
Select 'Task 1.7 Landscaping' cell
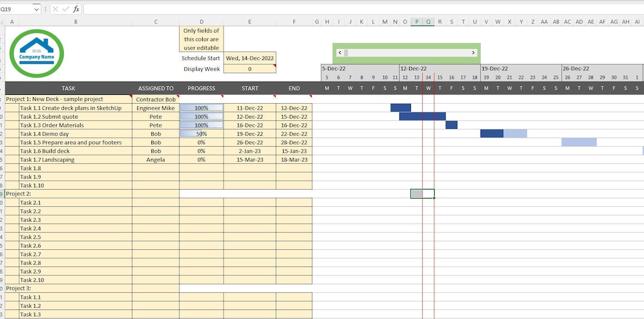click(x=76, y=160)
